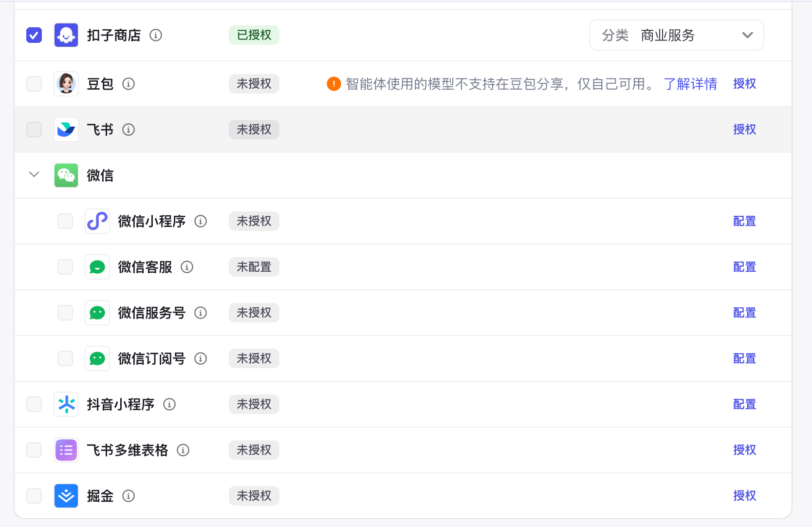The image size is (812, 527).
Task: Check the 豆包 checkbox
Action: coord(34,84)
